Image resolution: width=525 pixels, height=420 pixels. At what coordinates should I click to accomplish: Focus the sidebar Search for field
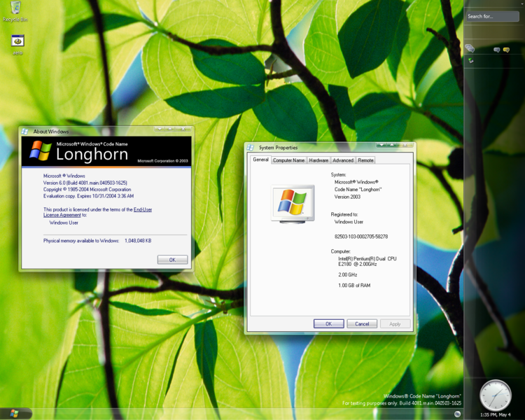pos(493,16)
